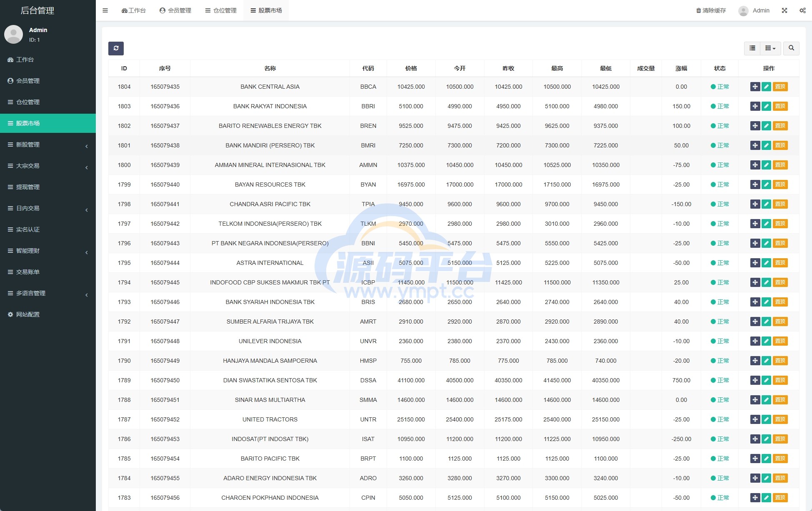Select the price cell 41100.000
The image size is (812, 511).
(x=411, y=380)
